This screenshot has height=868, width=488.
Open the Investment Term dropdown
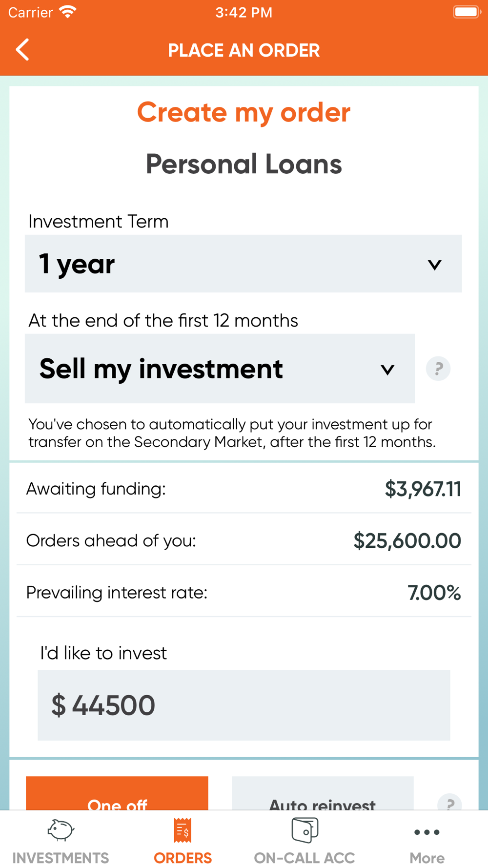[x=243, y=264]
